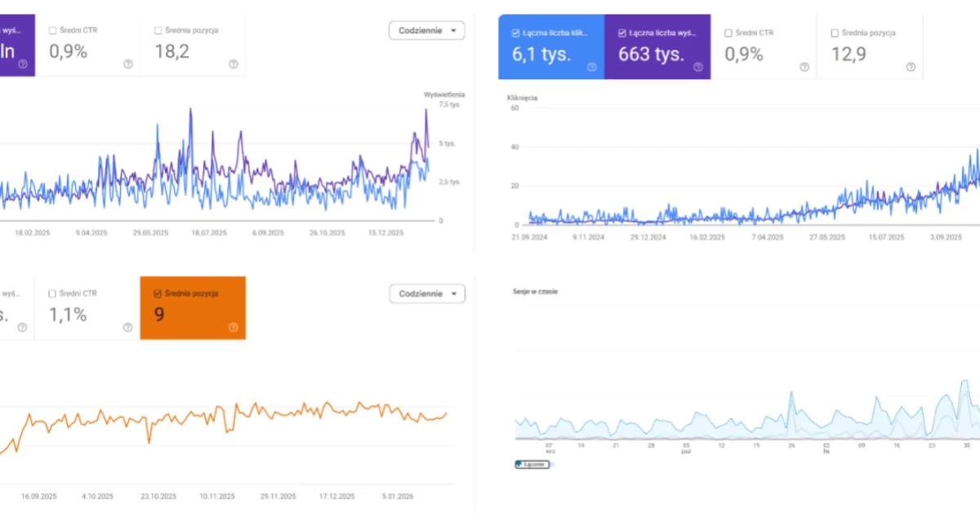
Task: Open help tooltip on the 6,1 tys. clicks card
Action: click(x=592, y=65)
